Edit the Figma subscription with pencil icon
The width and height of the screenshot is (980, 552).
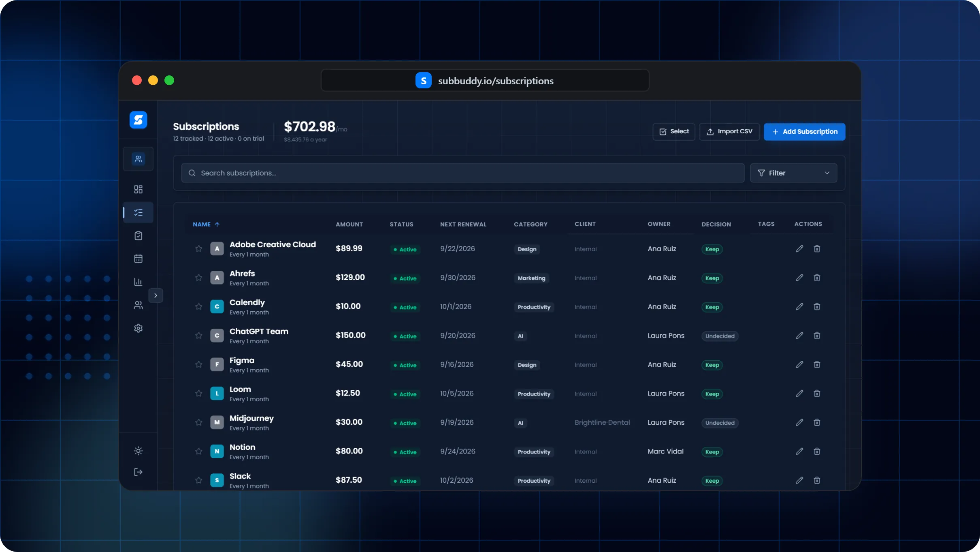[799, 364]
